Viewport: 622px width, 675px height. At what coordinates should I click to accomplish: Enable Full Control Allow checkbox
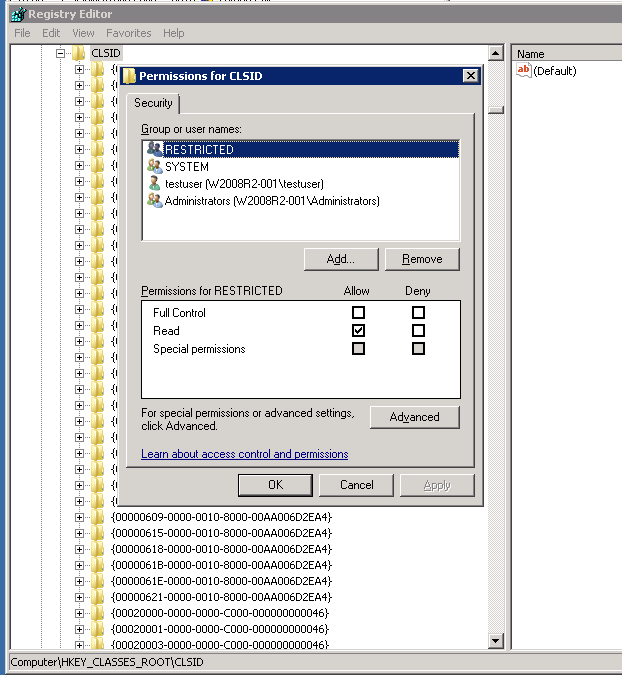(358, 313)
